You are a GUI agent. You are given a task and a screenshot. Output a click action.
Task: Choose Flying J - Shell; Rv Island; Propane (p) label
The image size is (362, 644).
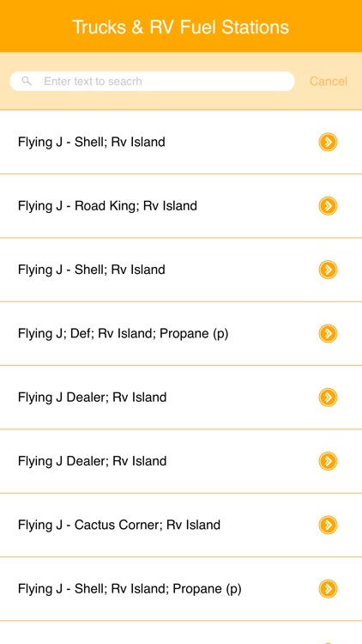130,589
